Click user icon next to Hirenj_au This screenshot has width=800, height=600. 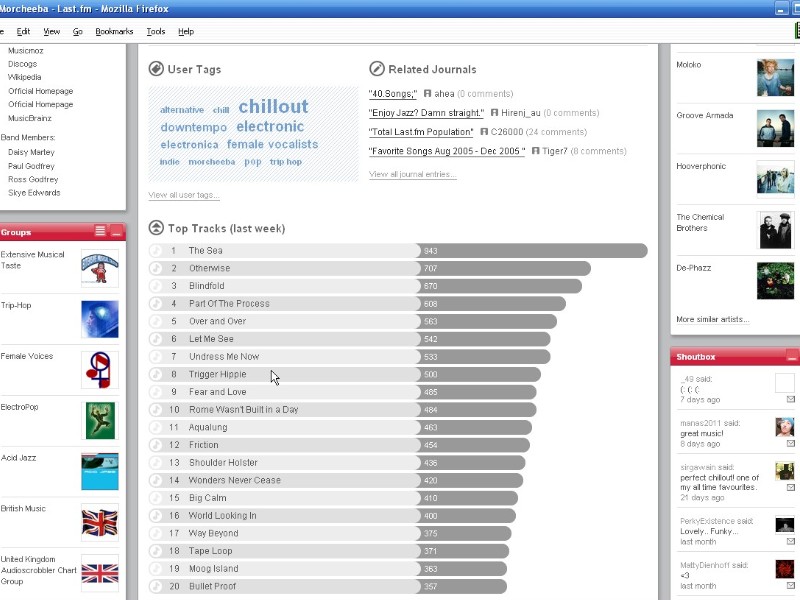(x=494, y=112)
